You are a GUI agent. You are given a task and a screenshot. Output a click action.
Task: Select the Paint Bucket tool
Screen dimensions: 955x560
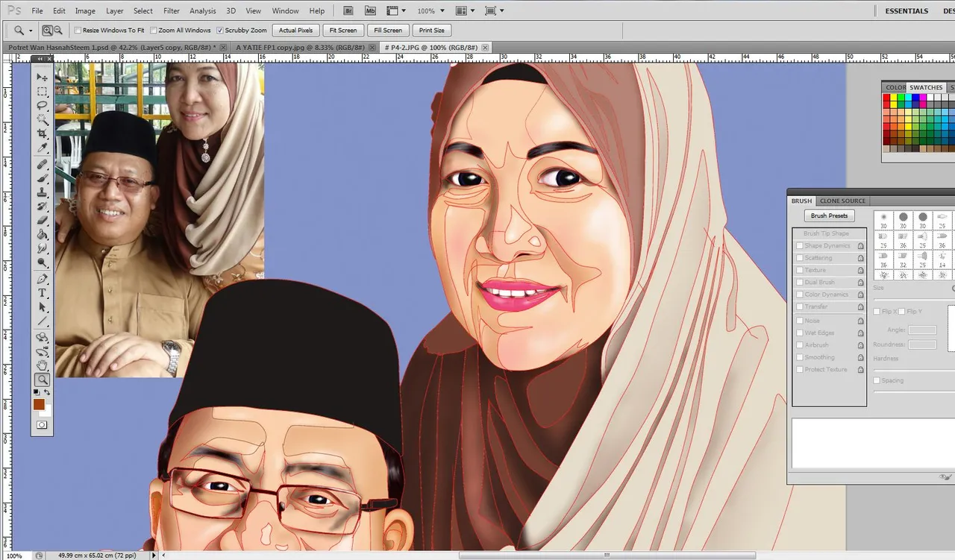42,234
